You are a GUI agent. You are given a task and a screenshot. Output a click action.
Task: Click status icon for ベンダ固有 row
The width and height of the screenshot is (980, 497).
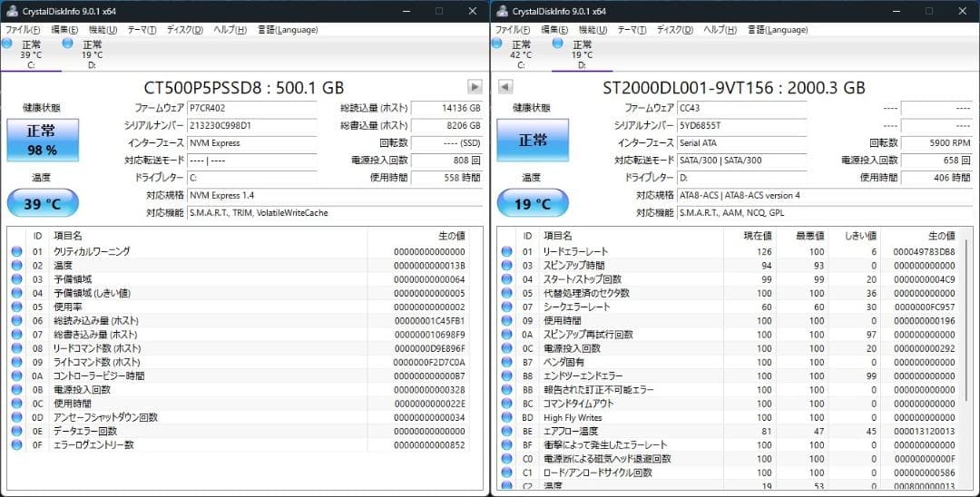507,362
